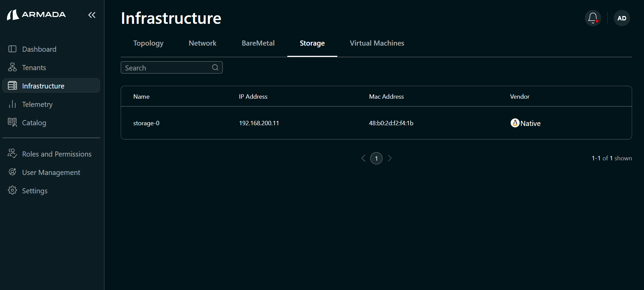
Task: Focus the Search input field
Action: click(172, 67)
